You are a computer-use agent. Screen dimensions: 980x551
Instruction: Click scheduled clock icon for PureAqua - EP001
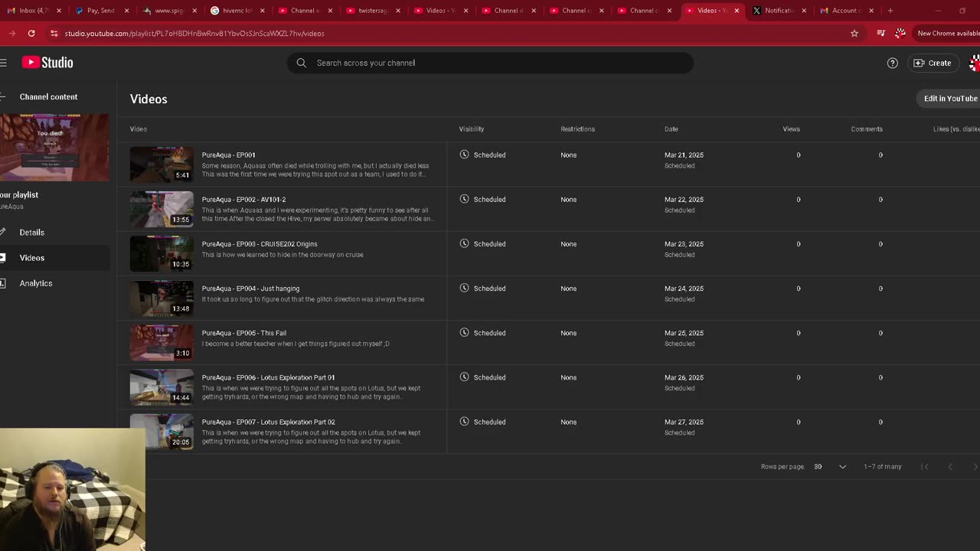(464, 155)
